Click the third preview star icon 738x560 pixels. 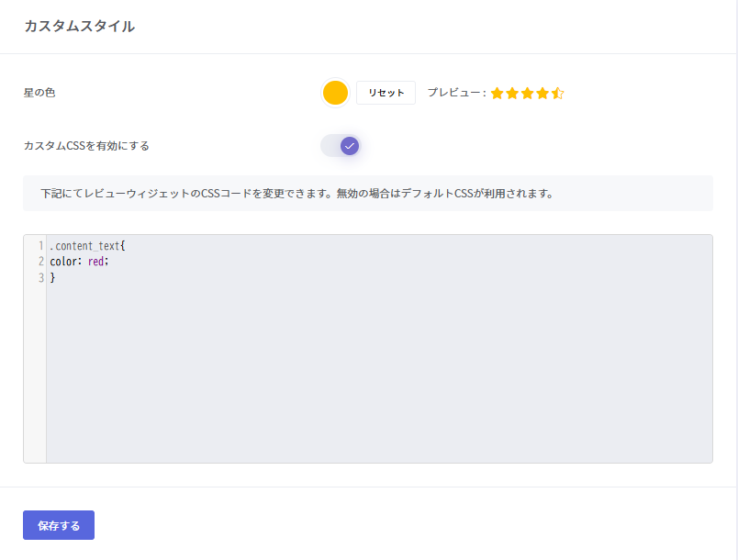[527, 93]
